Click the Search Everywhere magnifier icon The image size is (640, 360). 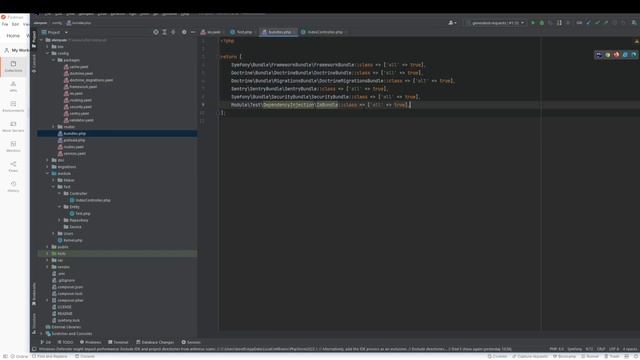(x=633, y=23)
